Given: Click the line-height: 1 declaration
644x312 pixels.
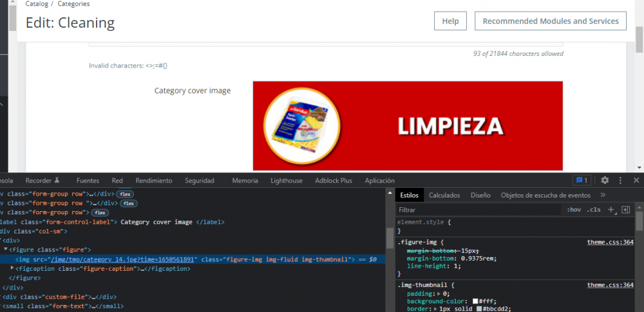Looking at the screenshot, I should [433, 266].
